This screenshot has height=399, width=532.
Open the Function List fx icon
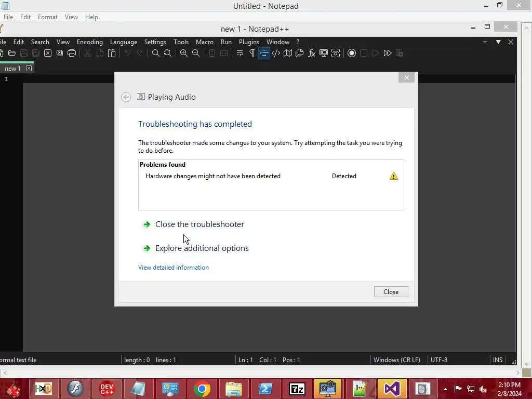[312, 53]
